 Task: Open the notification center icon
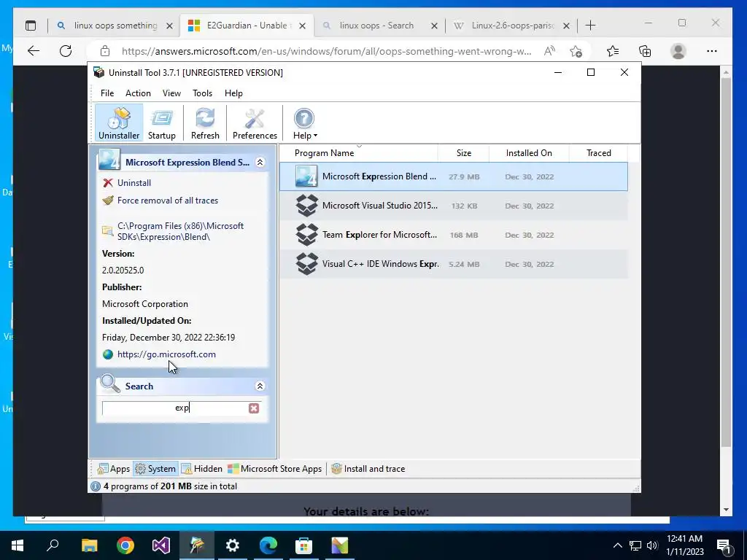(724, 545)
